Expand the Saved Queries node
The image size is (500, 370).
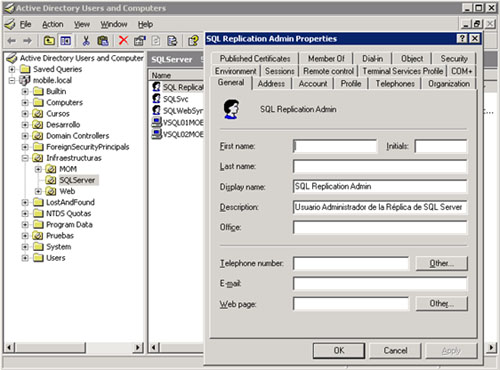coord(12,69)
